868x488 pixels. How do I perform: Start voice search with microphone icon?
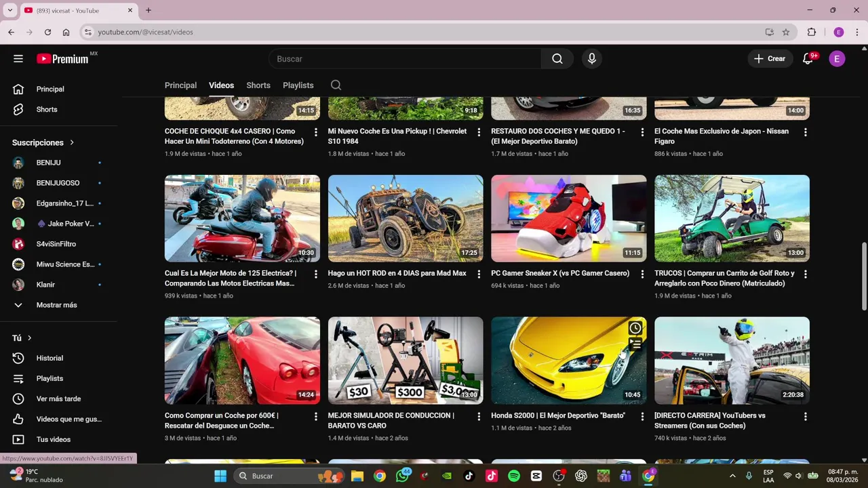[592, 59]
